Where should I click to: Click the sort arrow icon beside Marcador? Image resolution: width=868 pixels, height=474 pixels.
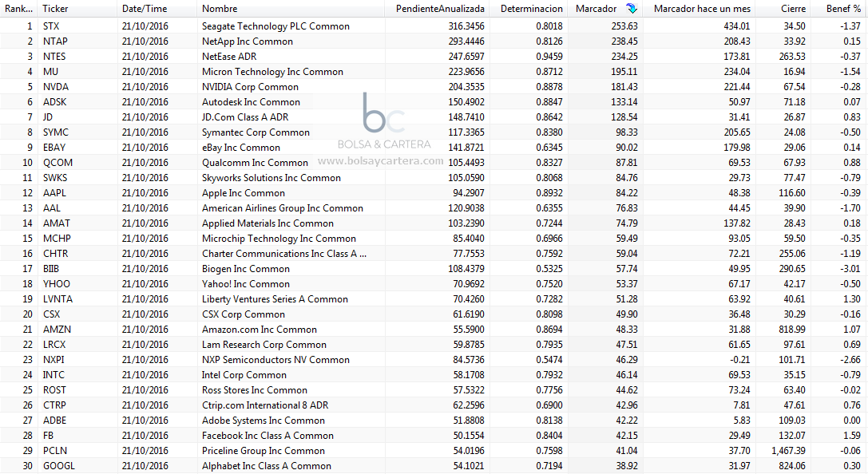click(632, 8)
